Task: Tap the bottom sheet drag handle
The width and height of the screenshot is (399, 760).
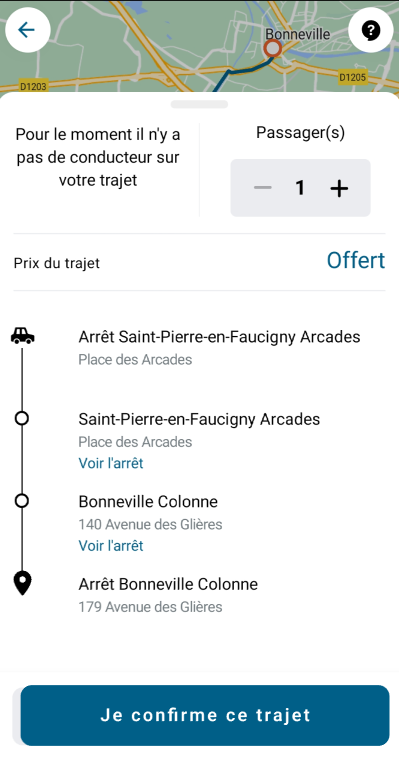Action: 199,104
